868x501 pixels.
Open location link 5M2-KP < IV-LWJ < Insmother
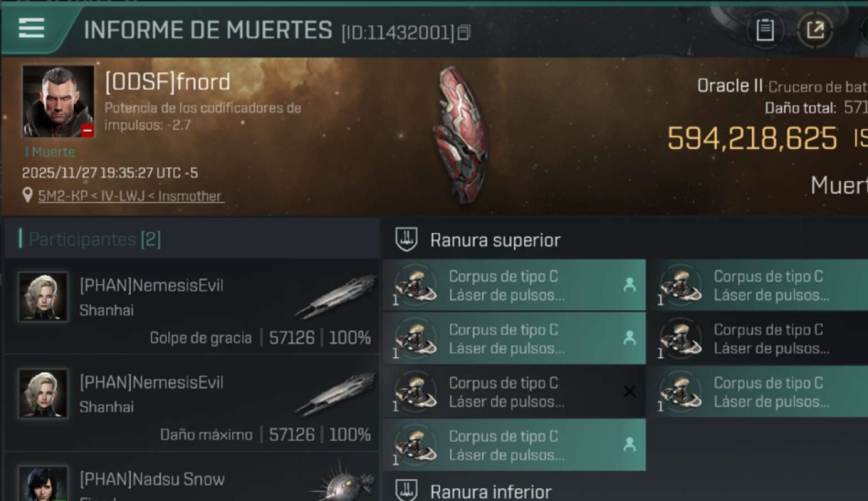(x=131, y=196)
